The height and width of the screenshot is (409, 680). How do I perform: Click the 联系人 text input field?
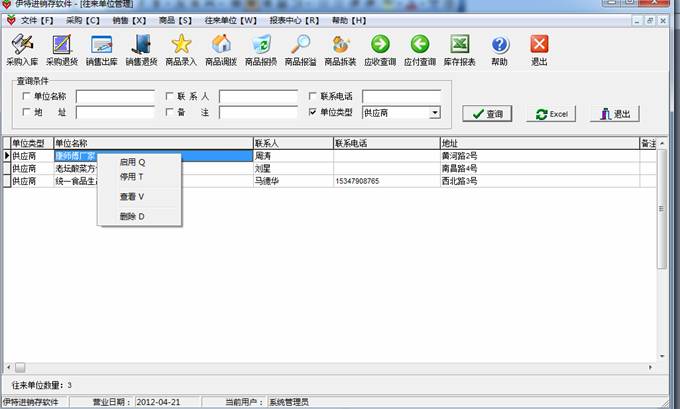pos(258,97)
